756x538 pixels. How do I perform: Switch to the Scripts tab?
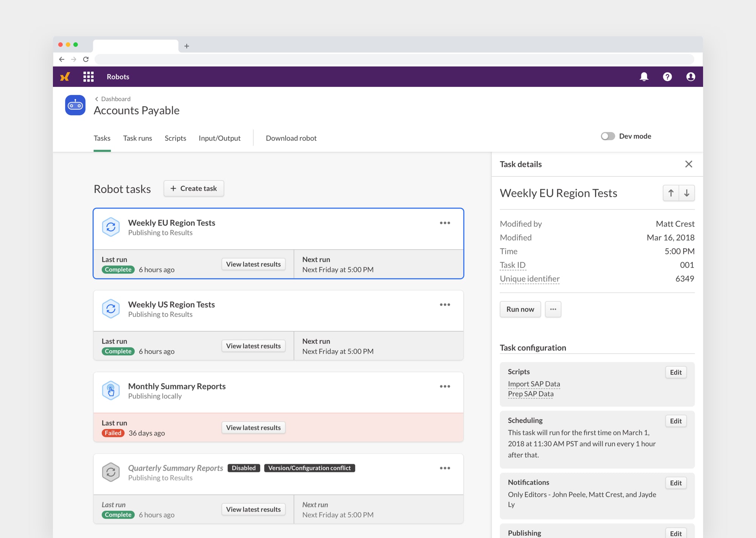(x=175, y=138)
